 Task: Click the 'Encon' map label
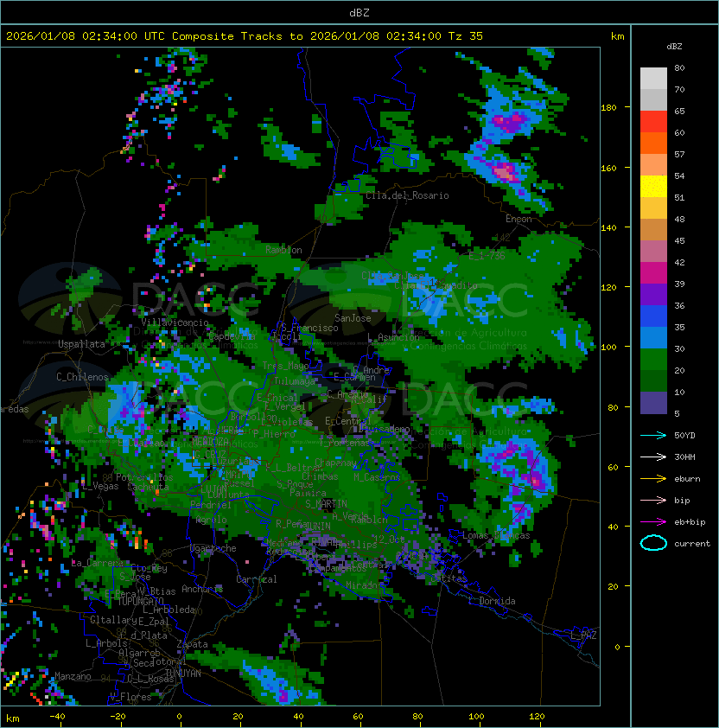519,219
